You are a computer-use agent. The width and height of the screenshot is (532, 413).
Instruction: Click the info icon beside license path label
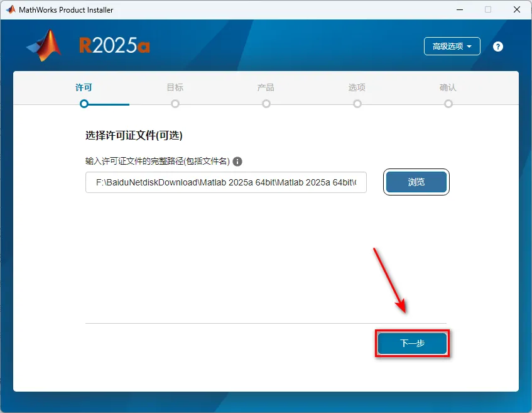pos(237,162)
